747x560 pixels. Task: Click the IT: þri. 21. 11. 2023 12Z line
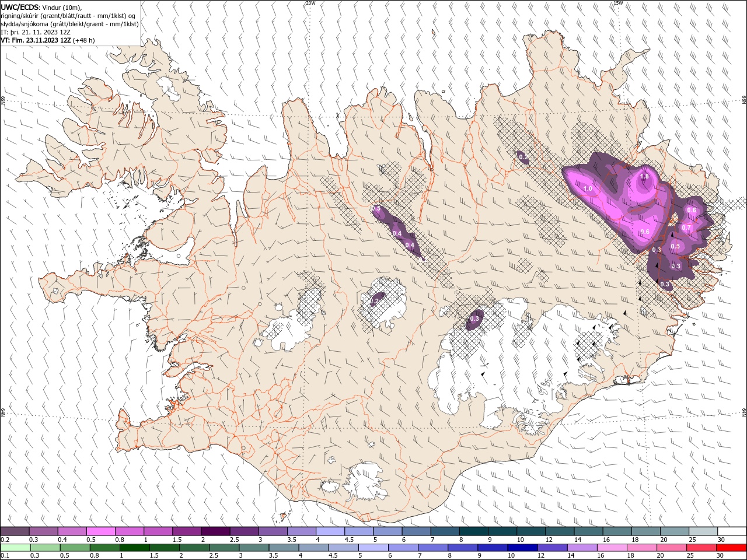(x=36, y=32)
